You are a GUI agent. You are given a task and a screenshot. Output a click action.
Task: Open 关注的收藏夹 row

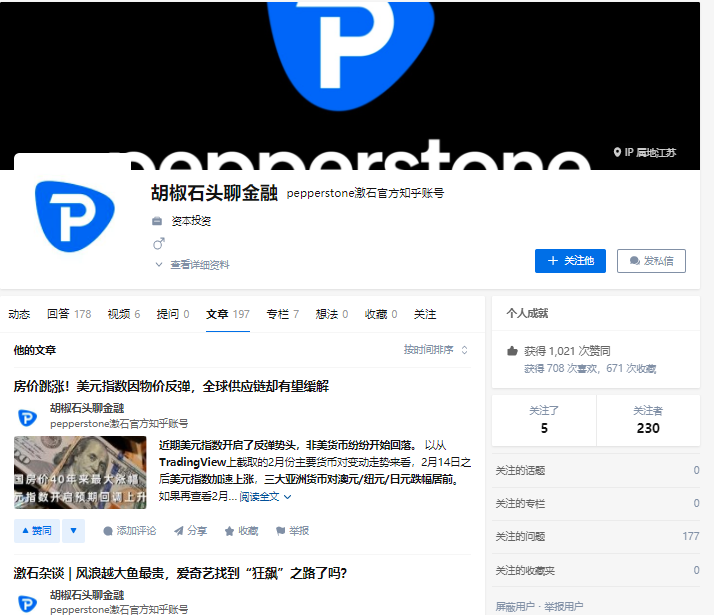click(596, 570)
